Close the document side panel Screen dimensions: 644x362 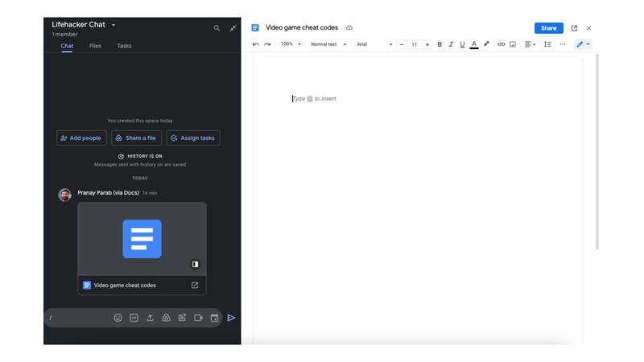pos(588,28)
